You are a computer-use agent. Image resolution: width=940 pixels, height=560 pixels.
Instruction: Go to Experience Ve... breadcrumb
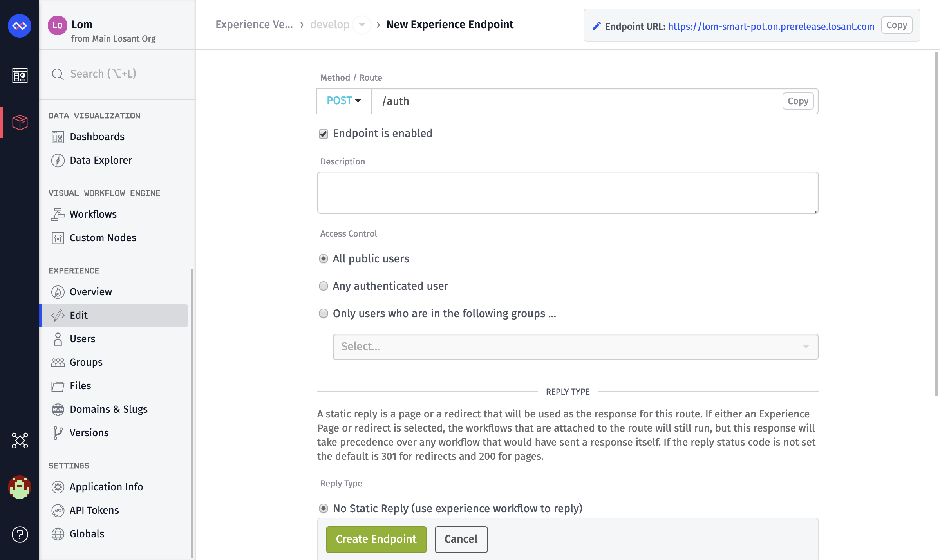pos(254,25)
